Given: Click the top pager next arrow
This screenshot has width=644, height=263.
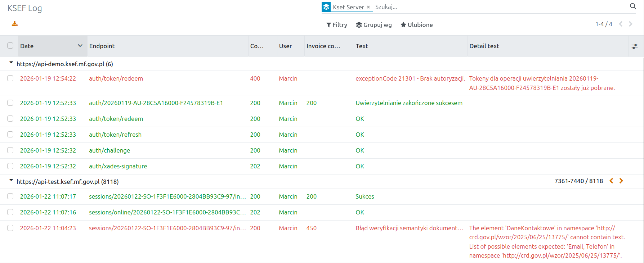Looking at the screenshot, I should coord(630,24).
